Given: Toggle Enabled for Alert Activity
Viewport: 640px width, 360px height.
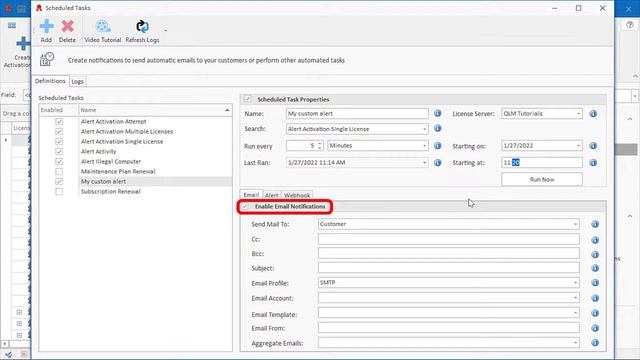Looking at the screenshot, I should pos(59,151).
